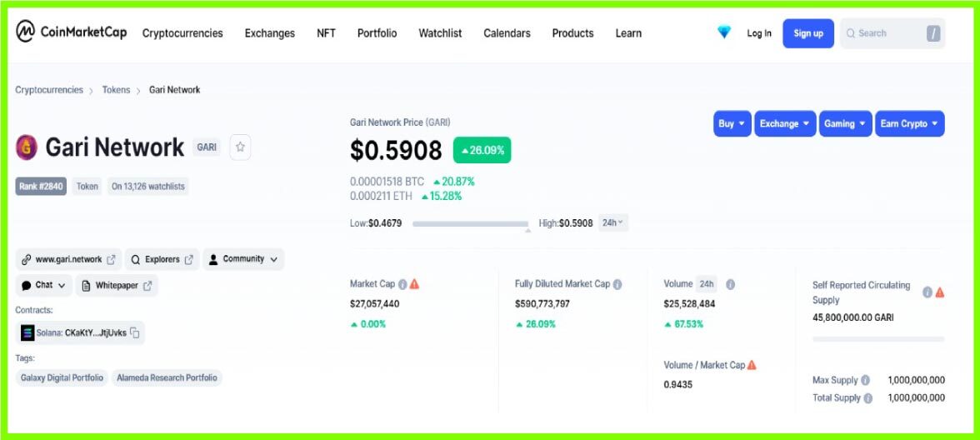Click On 13,126 watchlists badge
This screenshot has height=440, width=980.
coord(148,187)
